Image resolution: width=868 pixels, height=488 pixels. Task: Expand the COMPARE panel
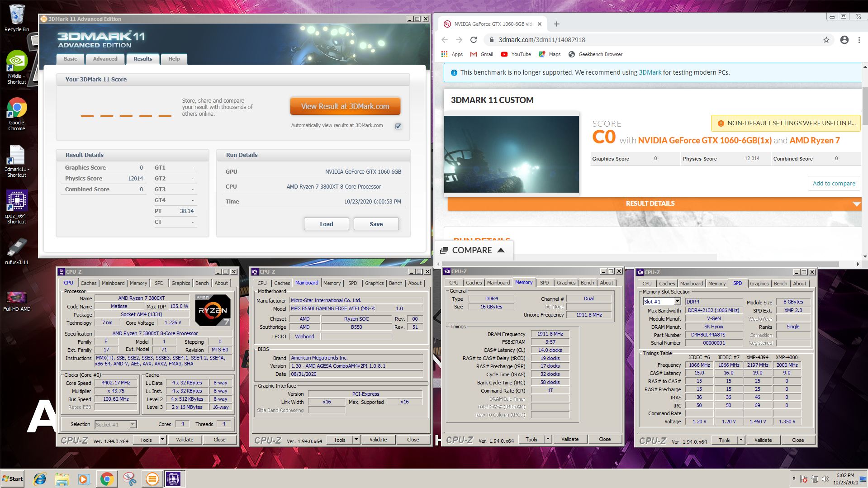[x=473, y=250]
